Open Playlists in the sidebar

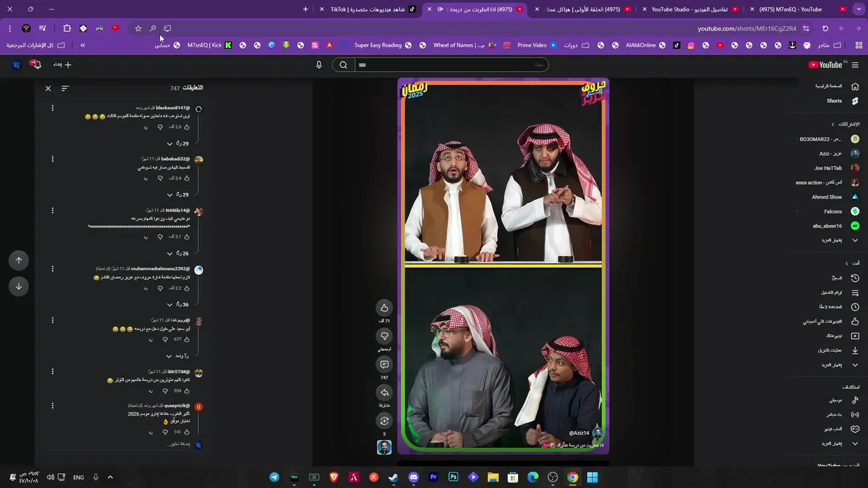click(839, 292)
